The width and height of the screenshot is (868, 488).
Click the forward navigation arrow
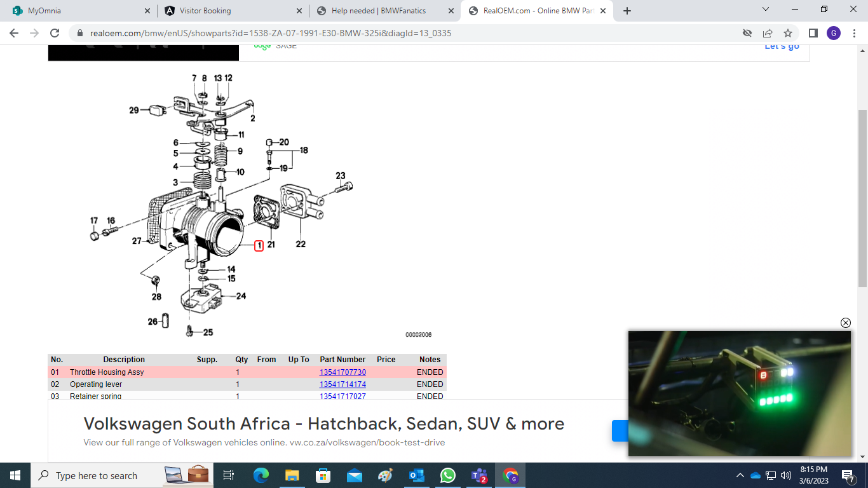tap(34, 33)
